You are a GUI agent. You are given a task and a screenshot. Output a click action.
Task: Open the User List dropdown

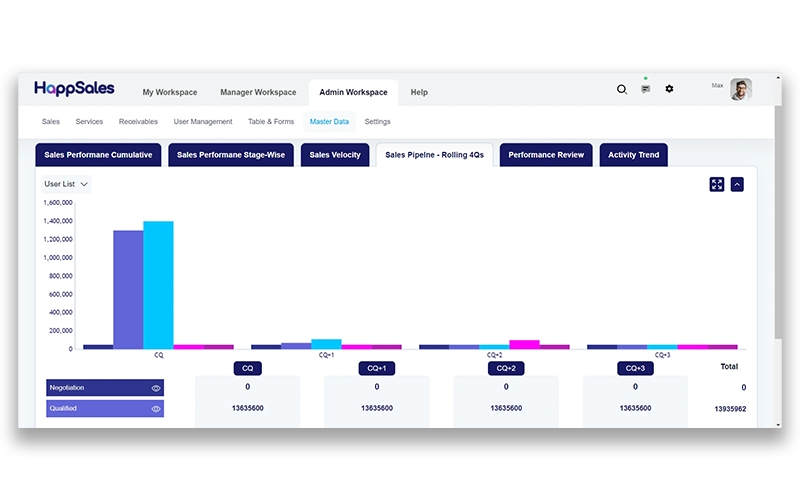[x=67, y=184]
